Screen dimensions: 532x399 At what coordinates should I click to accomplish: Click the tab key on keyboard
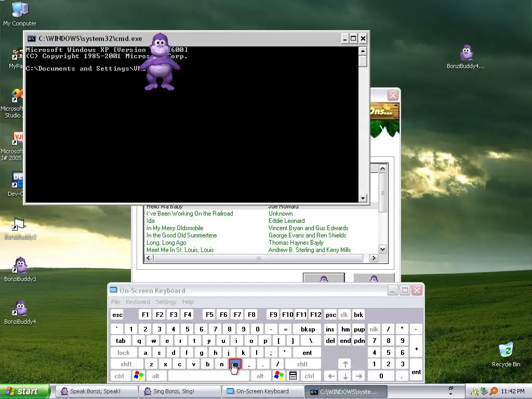click(x=121, y=341)
